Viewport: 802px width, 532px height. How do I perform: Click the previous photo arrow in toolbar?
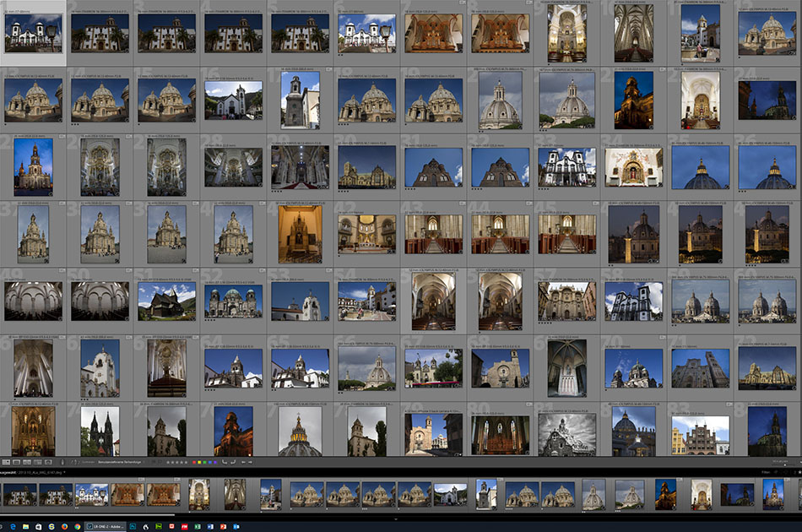pyautogui.click(x=243, y=462)
